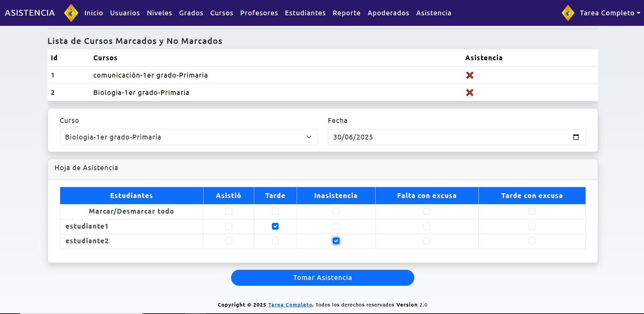Follow the Tarea Completo footer link
Screen dimensions: 644x314
click(290, 305)
